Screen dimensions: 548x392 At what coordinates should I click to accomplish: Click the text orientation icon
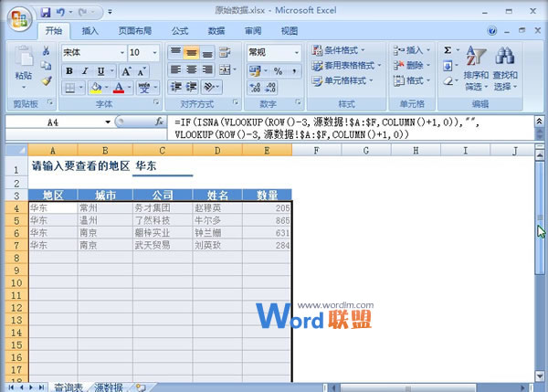point(209,87)
